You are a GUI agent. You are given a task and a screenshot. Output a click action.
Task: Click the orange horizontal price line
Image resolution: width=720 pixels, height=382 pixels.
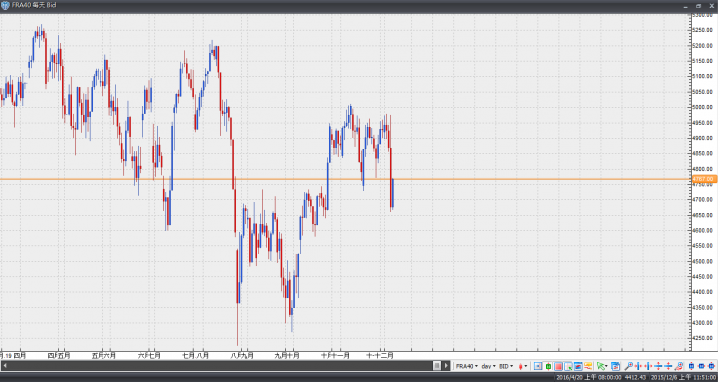(345, 179)
